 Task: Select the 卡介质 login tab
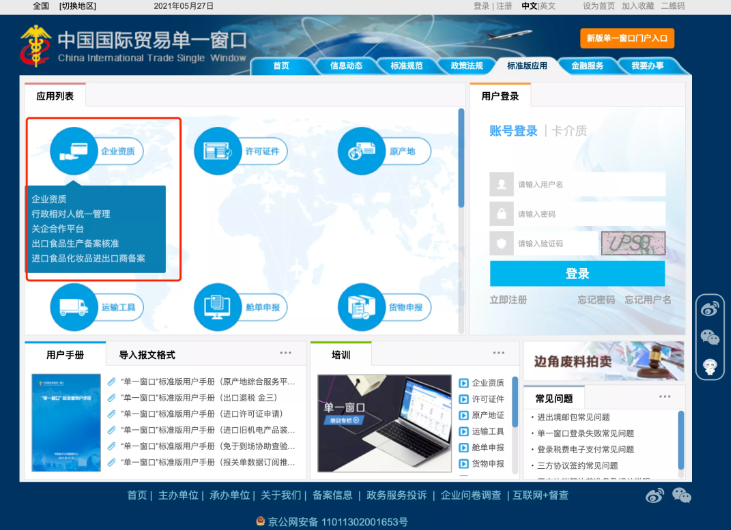pyautogui.click(x=569, y=131)
